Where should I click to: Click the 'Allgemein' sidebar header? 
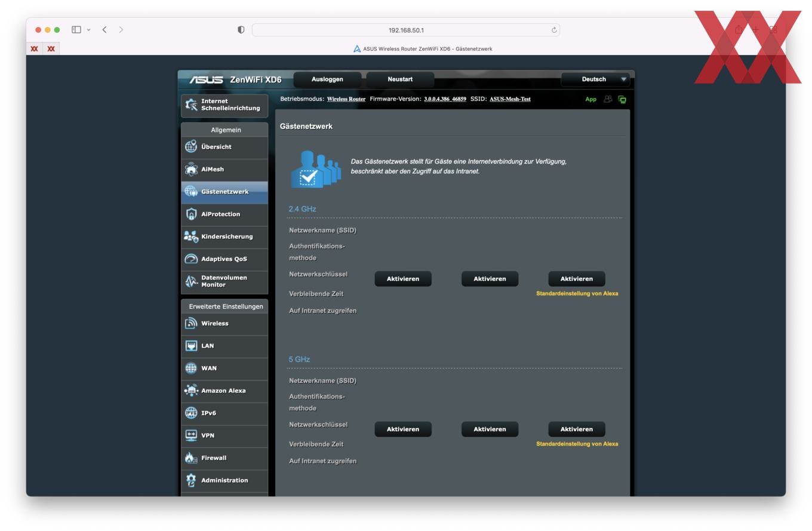tap(226, 130)
